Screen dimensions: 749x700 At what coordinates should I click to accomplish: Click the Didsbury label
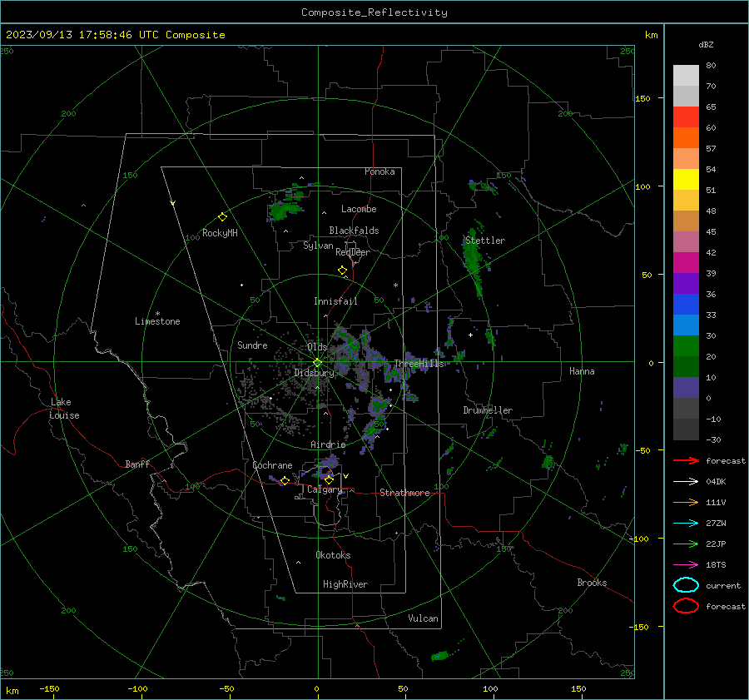[x=314, y=373]
